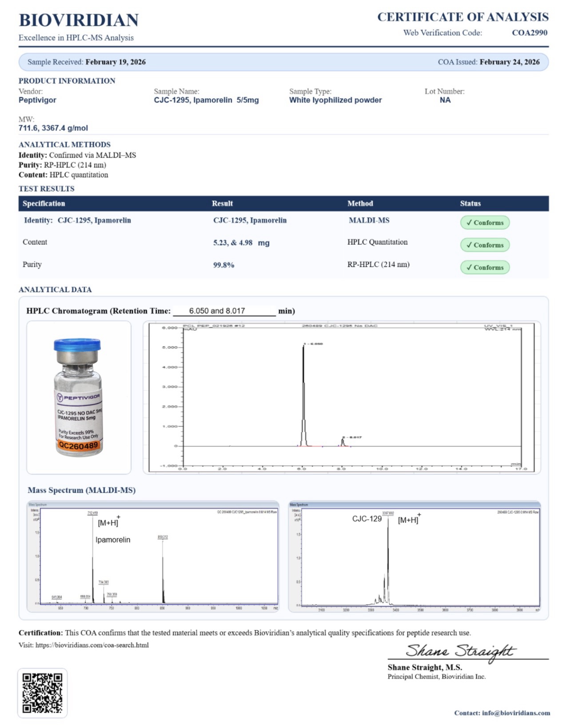This screenshot has height=728, width=563.
Task: Click the Conforms badge in the Identity row
Action: point(484,223)
